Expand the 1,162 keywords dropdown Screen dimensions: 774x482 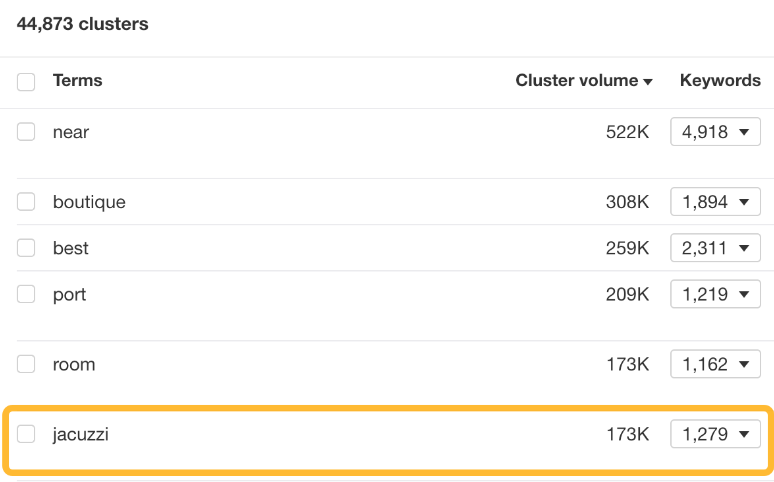click(x=715, y=365)
